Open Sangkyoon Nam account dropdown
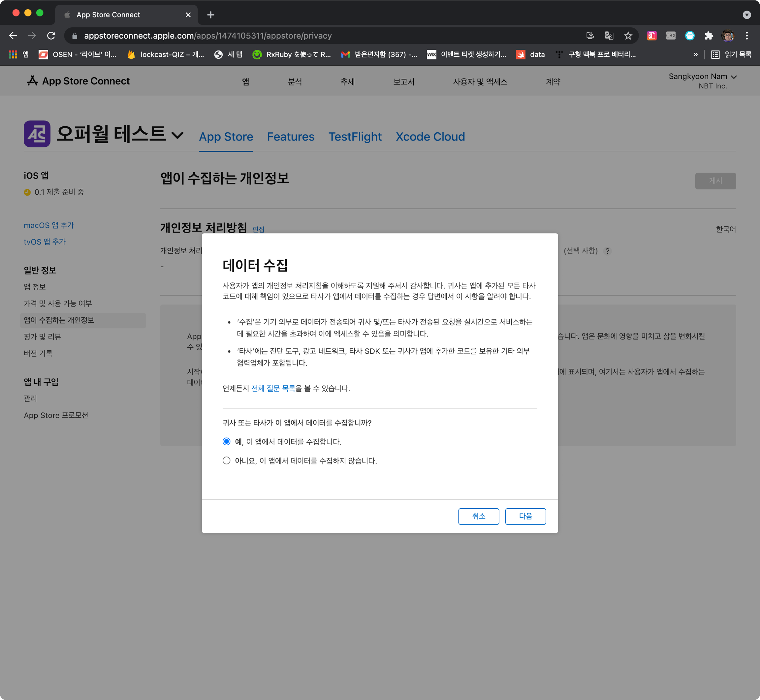The width and height of the screenshot is (760, 700). pyautogui.click(x=702, y=77)
